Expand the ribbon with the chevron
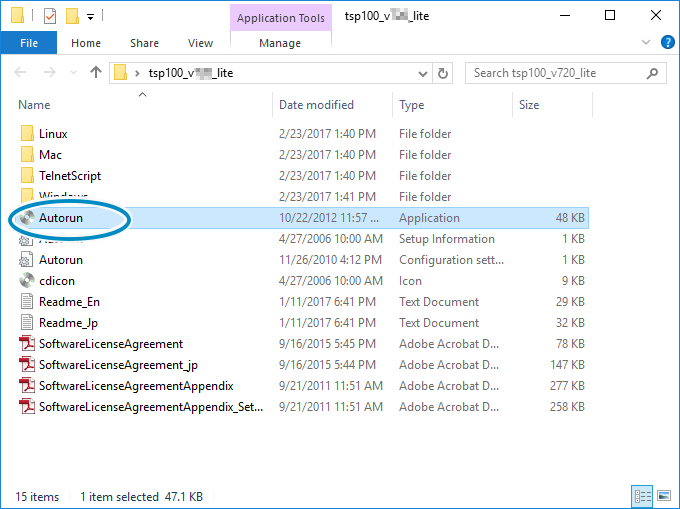680x509 pixels. (x=644, y=43)
